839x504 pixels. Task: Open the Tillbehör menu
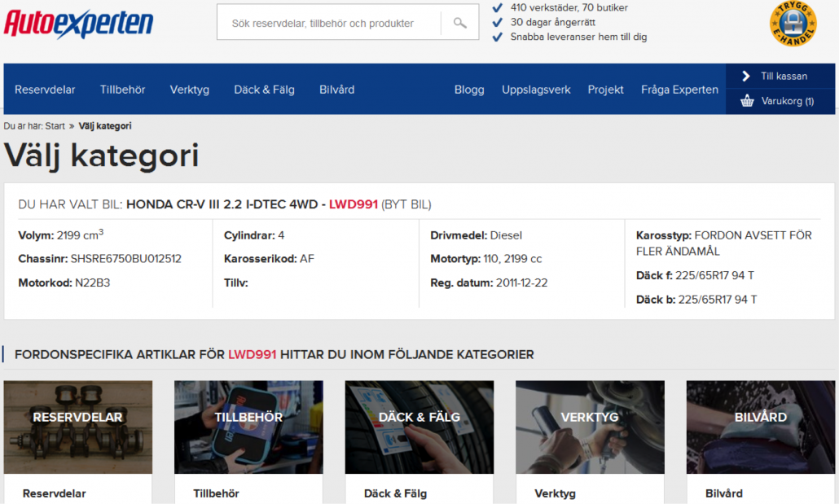[x=122, y=90]
